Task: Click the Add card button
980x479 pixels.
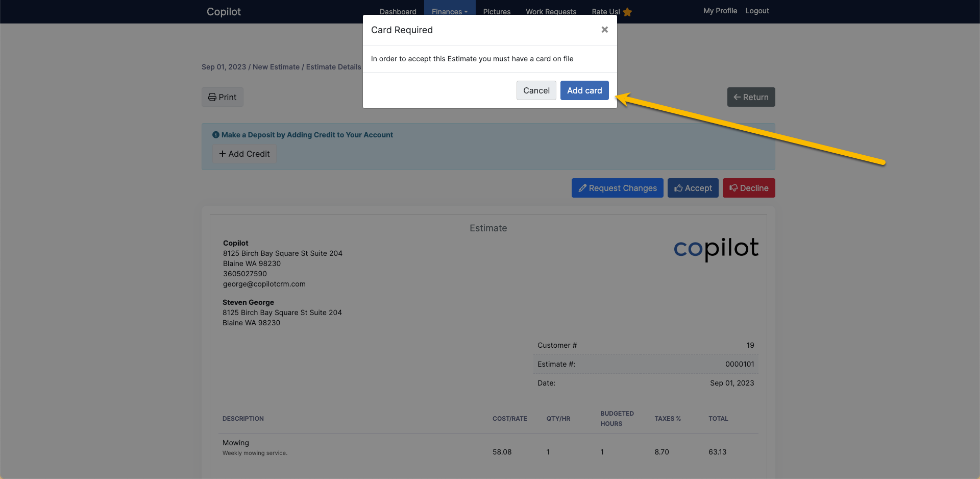Action: [x=584, y=90]
